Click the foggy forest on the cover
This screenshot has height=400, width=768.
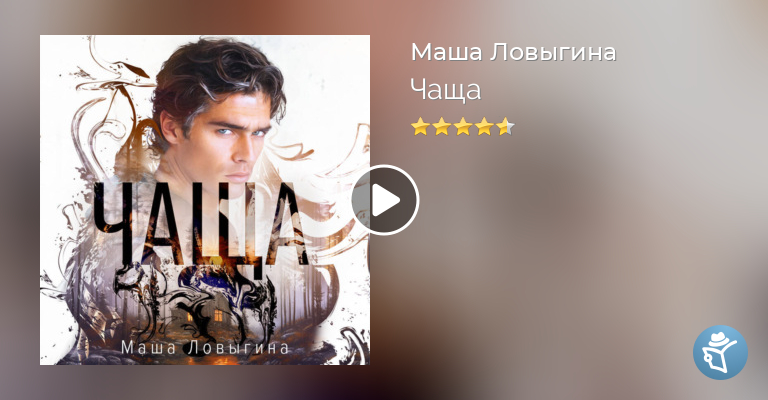304,294
